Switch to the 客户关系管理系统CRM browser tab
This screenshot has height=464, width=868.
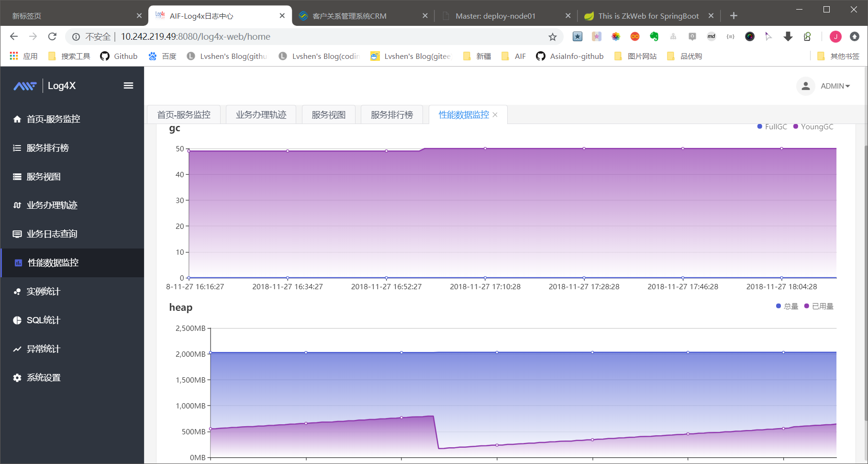point(363,16)
